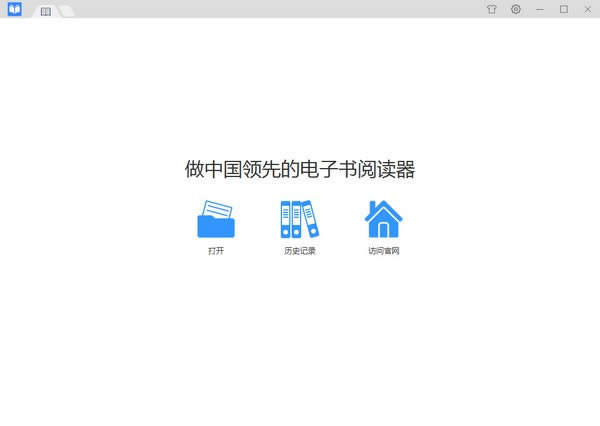Click the headline 做中国领先的电子书阅读器
Viewport: 600px width, 426px height.
click(x=300, y=169)
